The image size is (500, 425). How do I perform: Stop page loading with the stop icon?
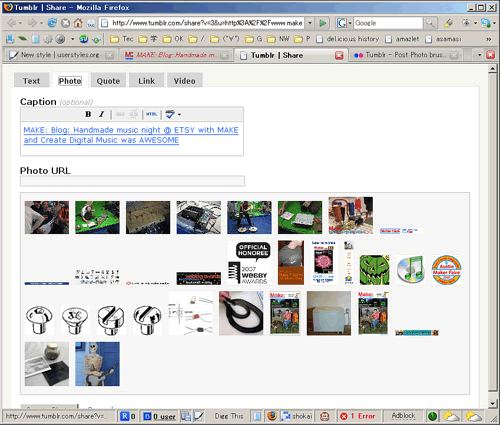66,23
